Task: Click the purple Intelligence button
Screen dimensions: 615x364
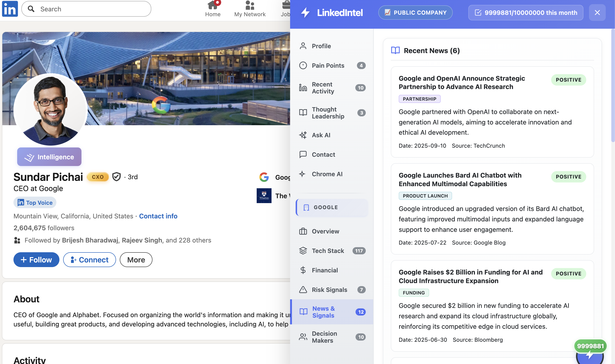Action: (49, 157)
